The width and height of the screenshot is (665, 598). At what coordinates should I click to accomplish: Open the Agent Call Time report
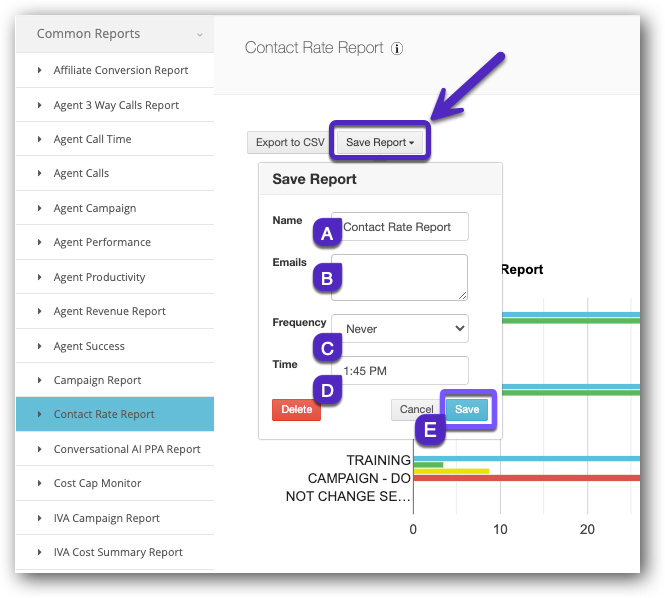(92, 139)
